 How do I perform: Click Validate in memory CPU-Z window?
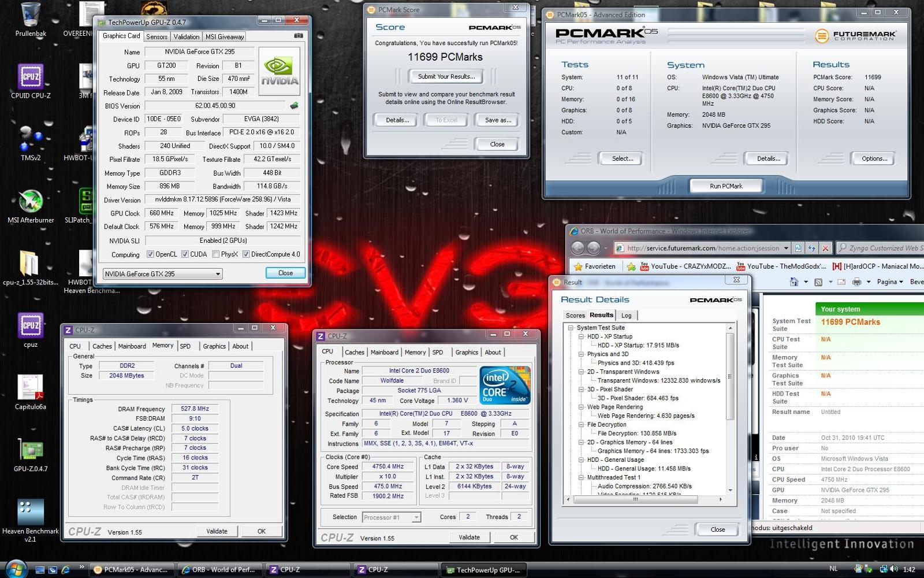coord(217,531)
